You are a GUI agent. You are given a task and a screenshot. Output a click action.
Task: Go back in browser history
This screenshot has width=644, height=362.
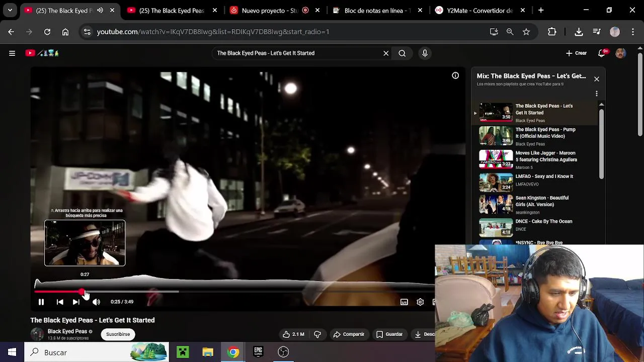[x=11, y=32]
